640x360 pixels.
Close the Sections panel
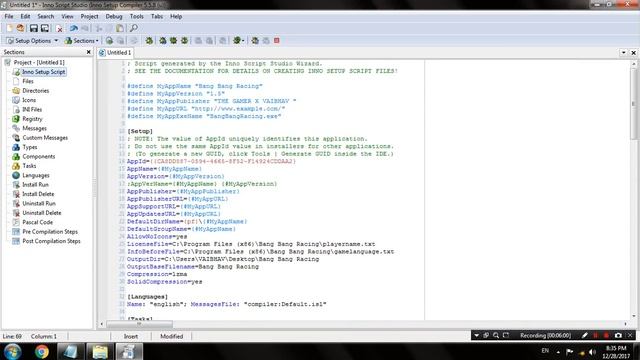pos(89,52)
